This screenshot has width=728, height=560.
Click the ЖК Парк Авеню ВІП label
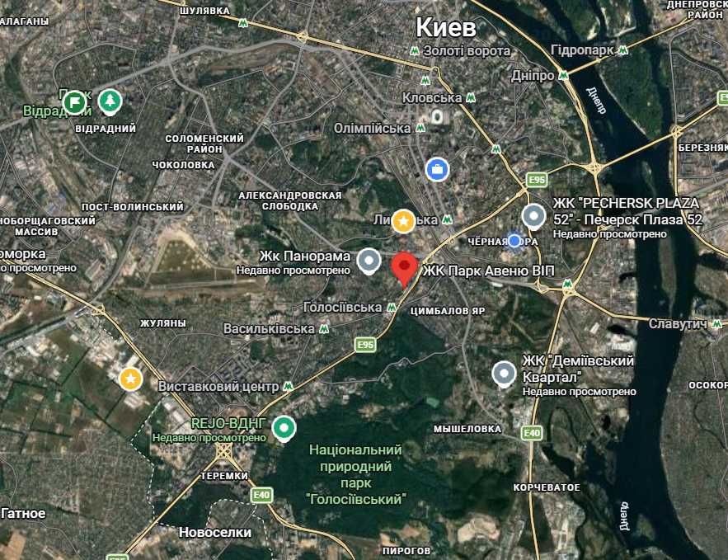click(489, 271)
